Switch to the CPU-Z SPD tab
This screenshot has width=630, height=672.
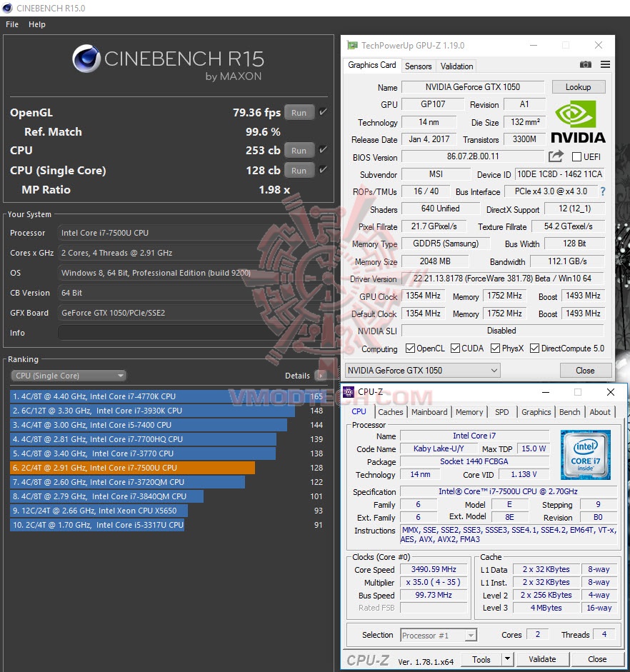click(502, 412)
